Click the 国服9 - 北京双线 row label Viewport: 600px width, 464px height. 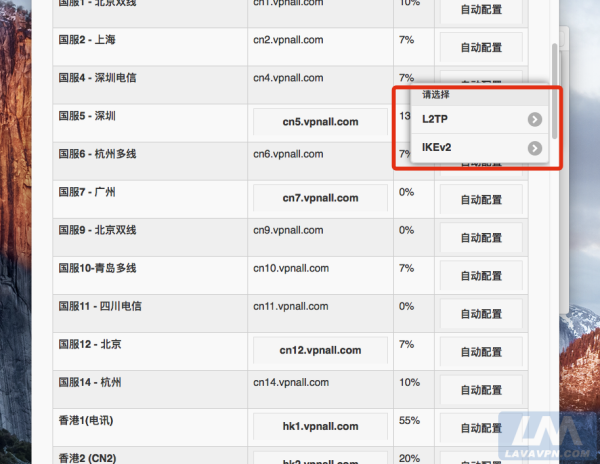click(97, 230)
